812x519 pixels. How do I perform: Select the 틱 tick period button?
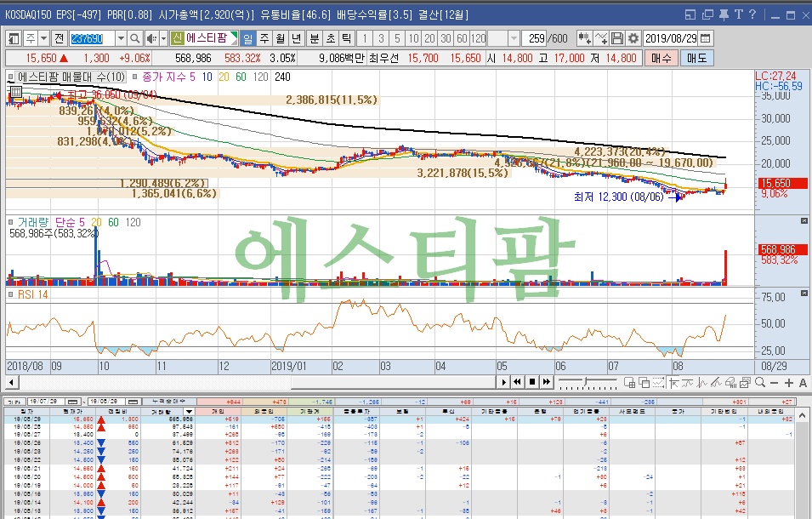click(346, 38)
